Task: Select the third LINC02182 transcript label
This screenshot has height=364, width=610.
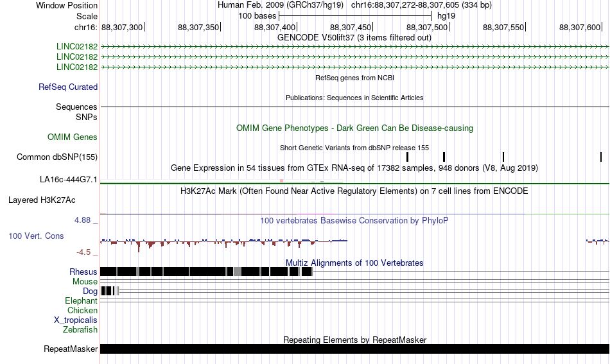Action: point(77,67)
